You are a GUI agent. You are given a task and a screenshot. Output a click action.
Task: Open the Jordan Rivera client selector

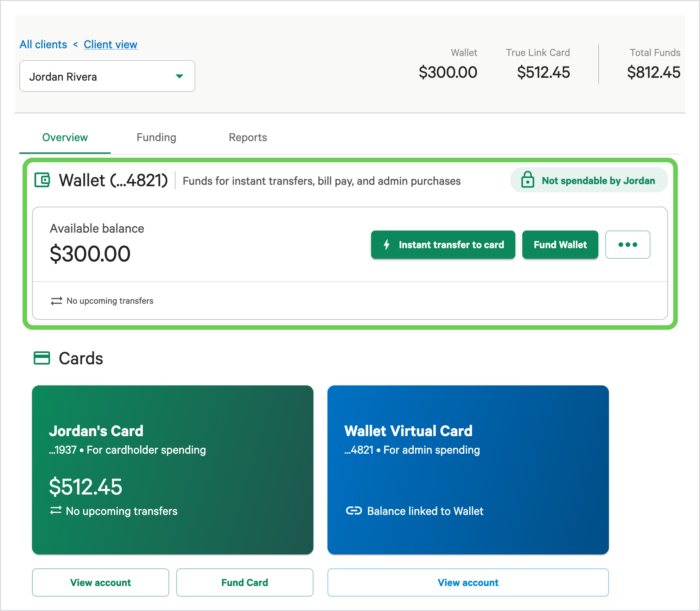pos(107,76)
